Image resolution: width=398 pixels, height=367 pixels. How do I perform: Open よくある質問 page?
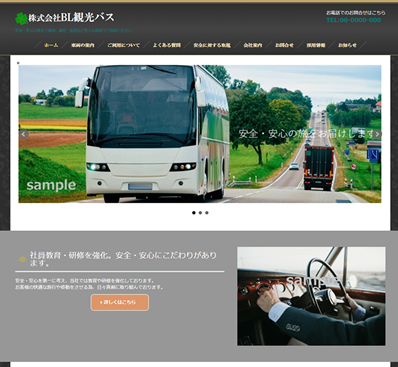click(x=167, y=45)
